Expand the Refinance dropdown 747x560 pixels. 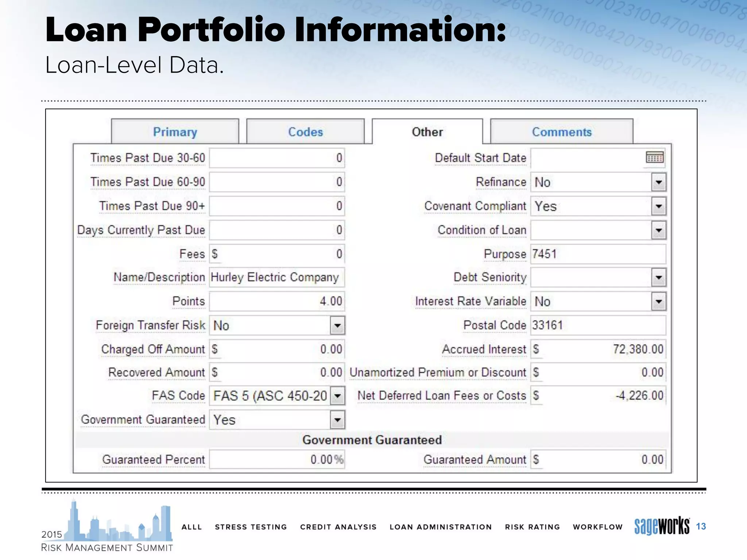point(658,182)
